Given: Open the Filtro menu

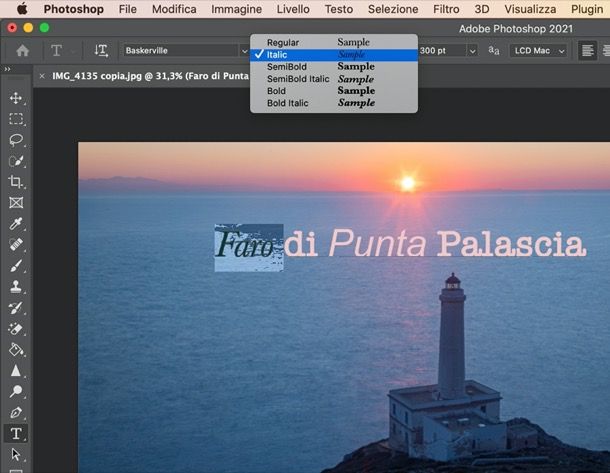Looking at the screenshot, I should pyautogui.click(x=446, y=9).
